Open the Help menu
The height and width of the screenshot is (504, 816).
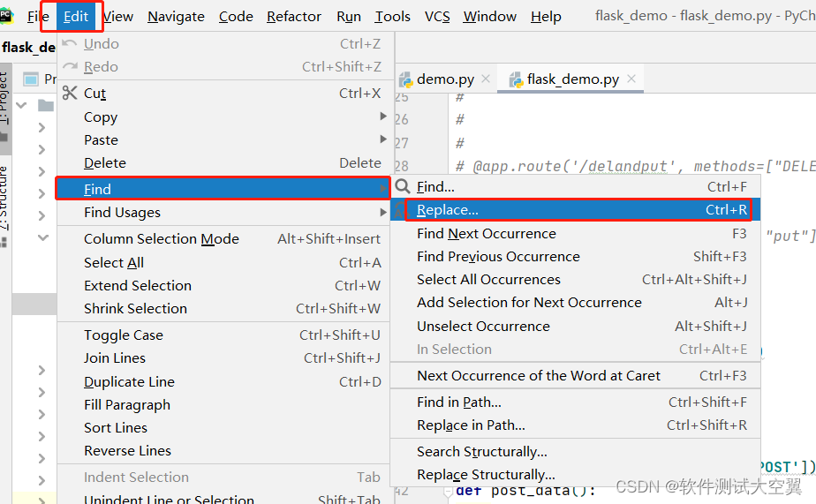546,17
